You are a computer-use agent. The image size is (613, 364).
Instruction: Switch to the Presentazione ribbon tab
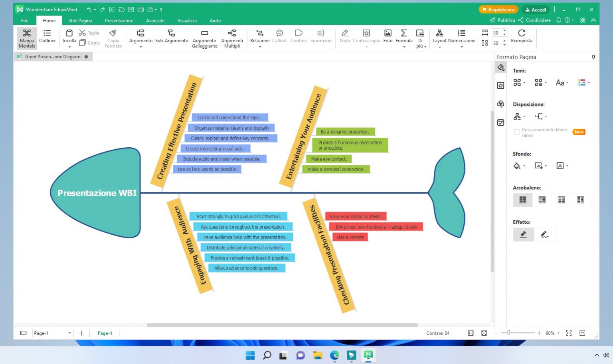(119, 20)
